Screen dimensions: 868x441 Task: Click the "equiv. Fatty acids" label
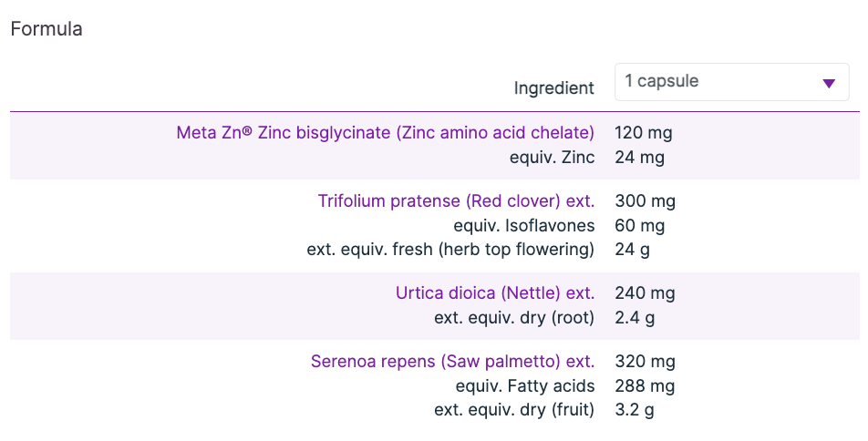[x=525, y=386]
